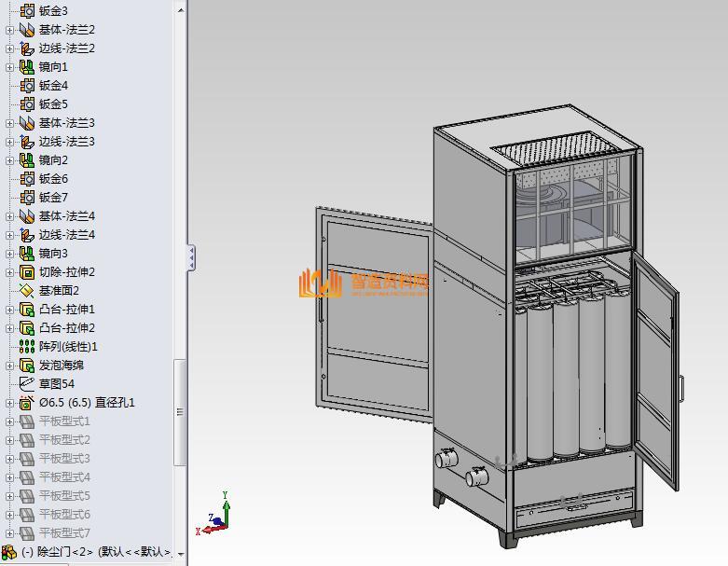Click the 钣金3 sheet metal icon

coord(27,10)
